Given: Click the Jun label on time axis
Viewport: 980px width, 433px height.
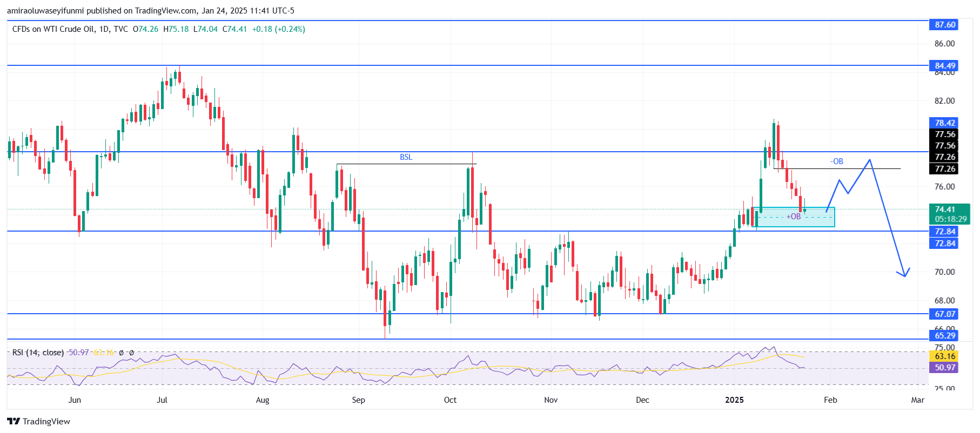Looking at the screenshot, I should [x=75, y=400].
